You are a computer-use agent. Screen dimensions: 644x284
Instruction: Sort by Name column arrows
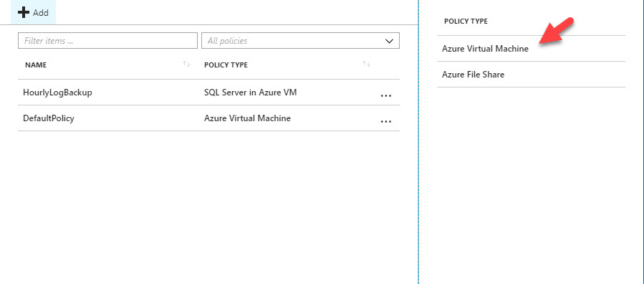(x=187, y=64)
